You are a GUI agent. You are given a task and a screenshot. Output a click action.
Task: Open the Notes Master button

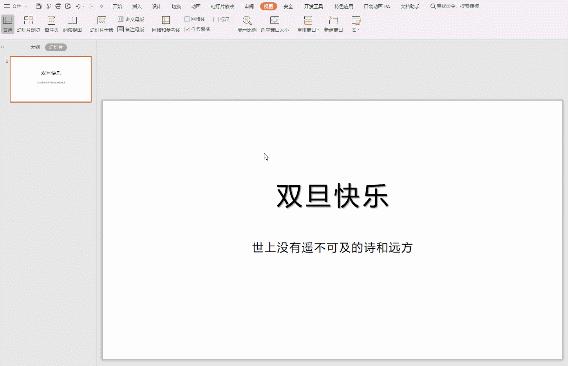[x=131, y=29]
